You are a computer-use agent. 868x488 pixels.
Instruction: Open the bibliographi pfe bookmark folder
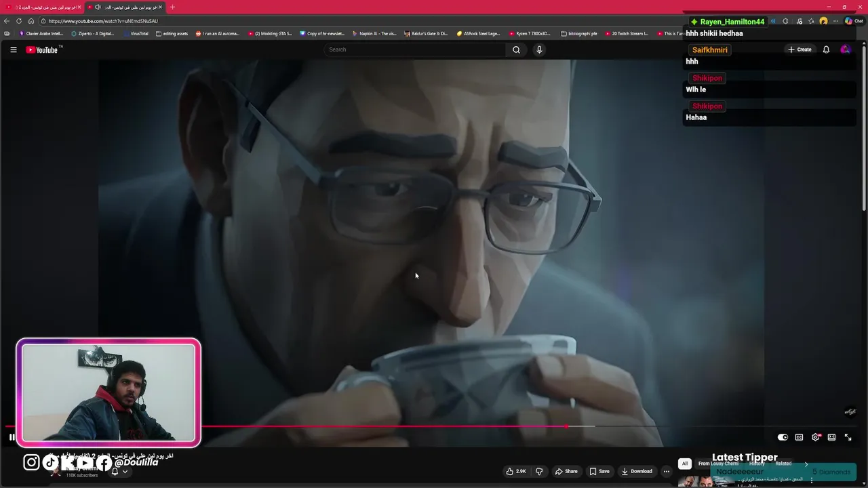point(579,33)
